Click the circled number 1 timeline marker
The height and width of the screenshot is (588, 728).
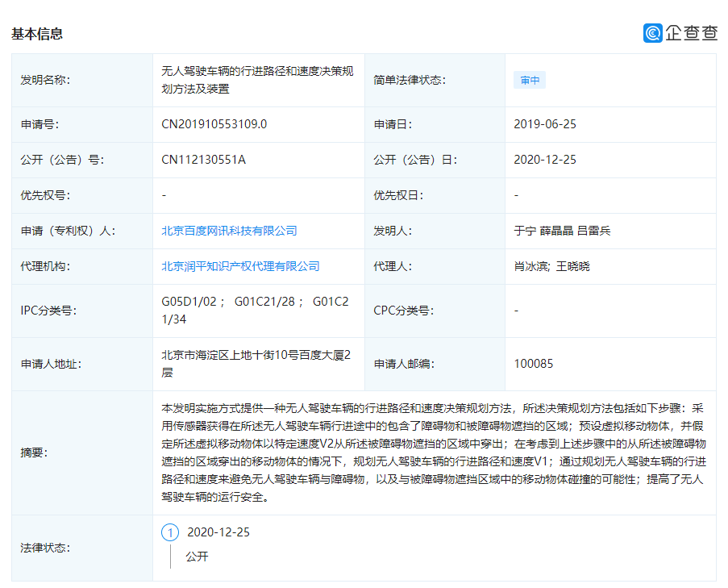click(x=170, y=532)
